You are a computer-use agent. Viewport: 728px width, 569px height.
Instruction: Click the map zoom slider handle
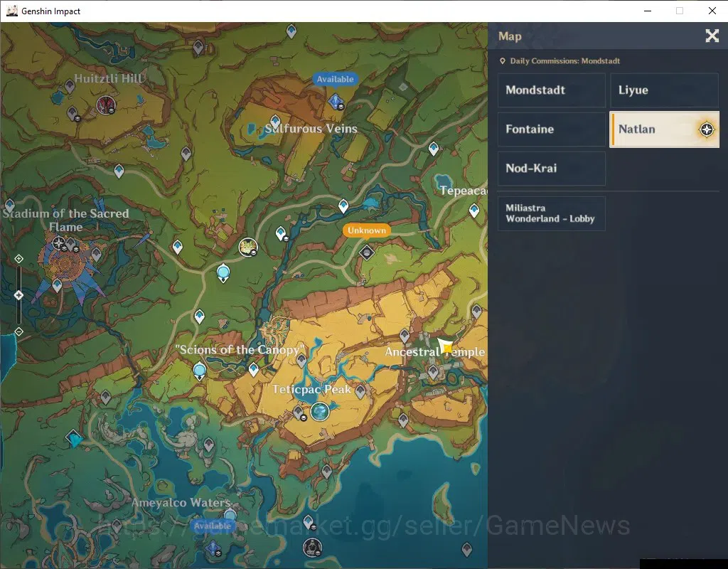[x=18, y=295]
